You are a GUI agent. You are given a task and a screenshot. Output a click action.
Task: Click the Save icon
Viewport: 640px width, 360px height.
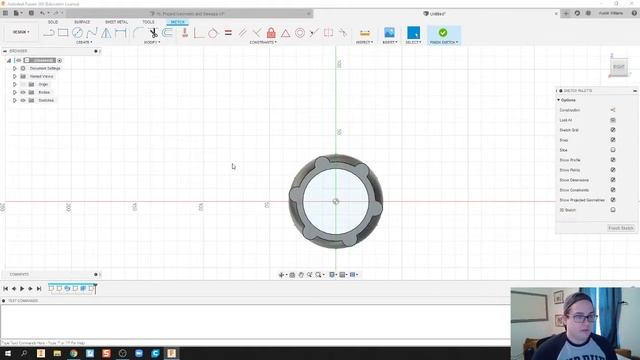coord(31,13)
